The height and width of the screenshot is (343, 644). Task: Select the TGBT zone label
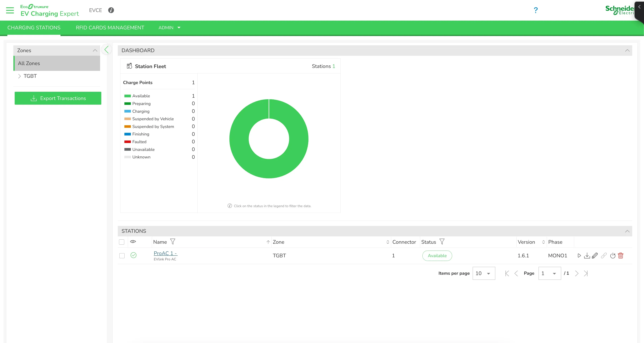30,76
